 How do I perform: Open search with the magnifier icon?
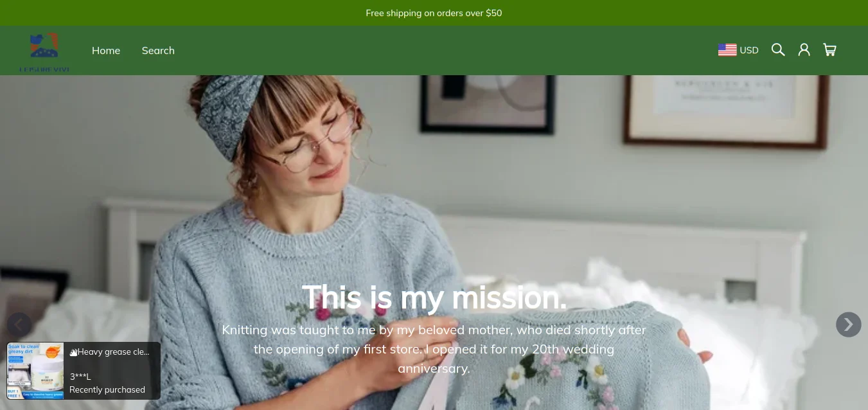click(778, 50)
